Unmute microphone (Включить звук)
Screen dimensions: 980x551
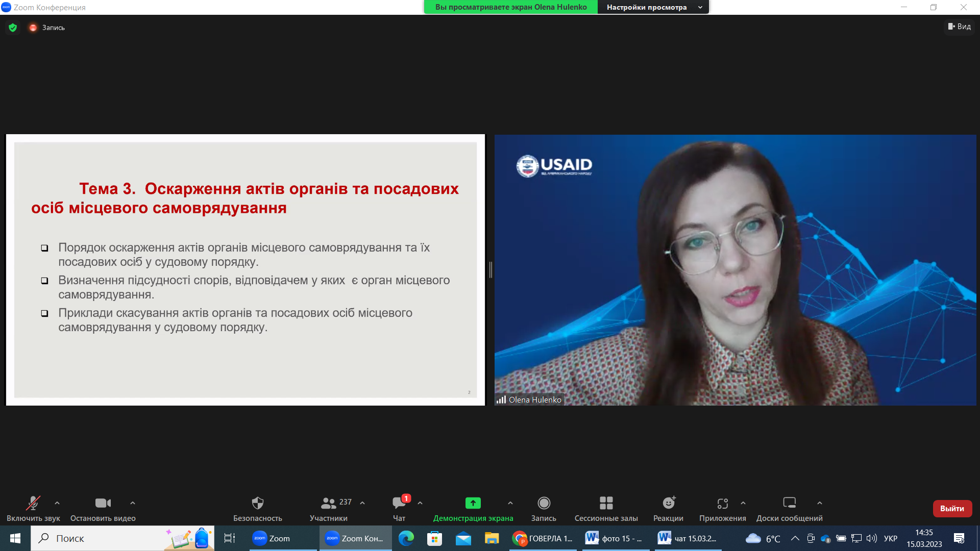(x=33, y=504)
